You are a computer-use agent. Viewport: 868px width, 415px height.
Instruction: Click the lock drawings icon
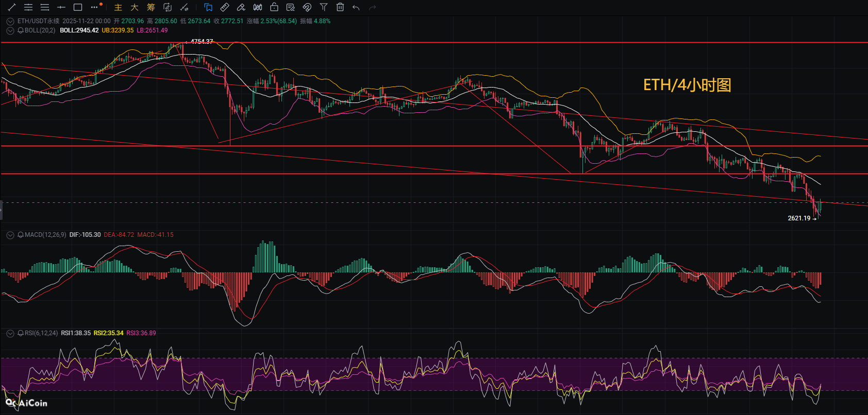click(274, 7)
